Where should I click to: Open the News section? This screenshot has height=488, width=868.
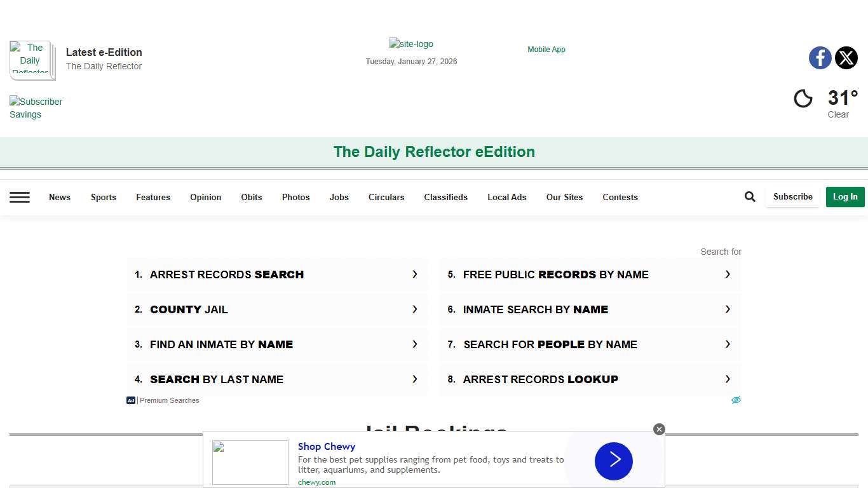59,197
